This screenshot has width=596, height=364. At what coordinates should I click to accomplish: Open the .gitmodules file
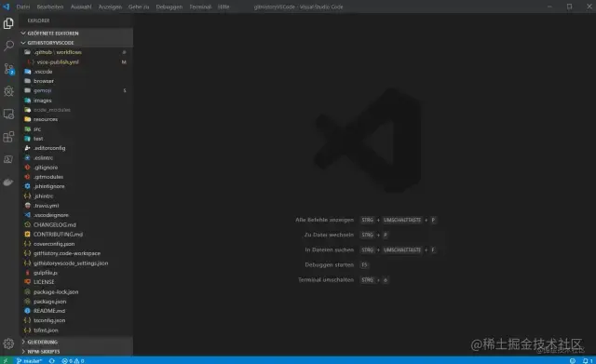(x=76, y=177)
